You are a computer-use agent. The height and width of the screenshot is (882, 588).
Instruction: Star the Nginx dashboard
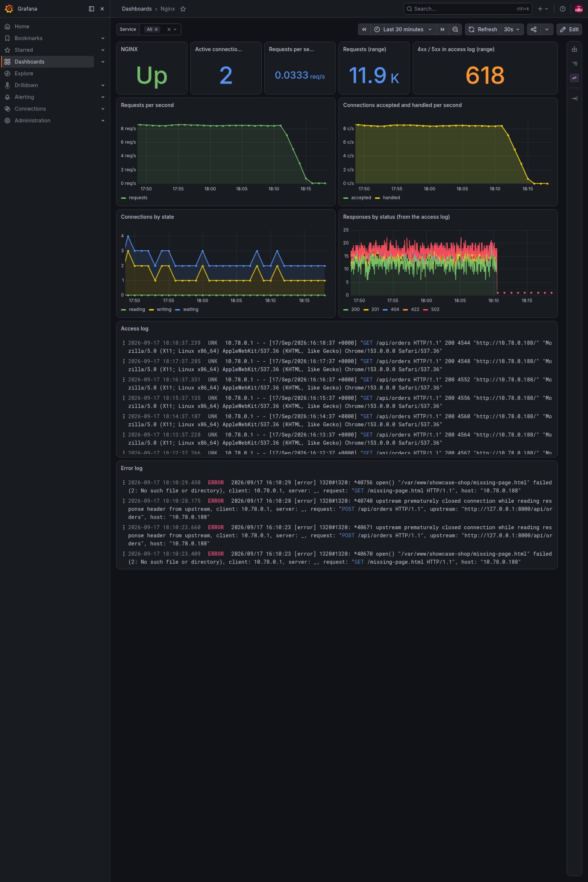pyautogui.click(x=183, y=9)
